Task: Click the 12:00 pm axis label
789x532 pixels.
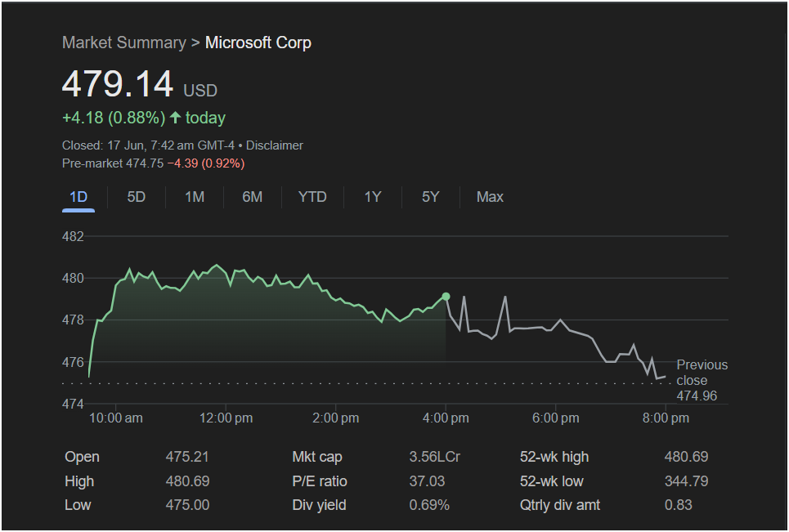Action: (x=226, y=418)
